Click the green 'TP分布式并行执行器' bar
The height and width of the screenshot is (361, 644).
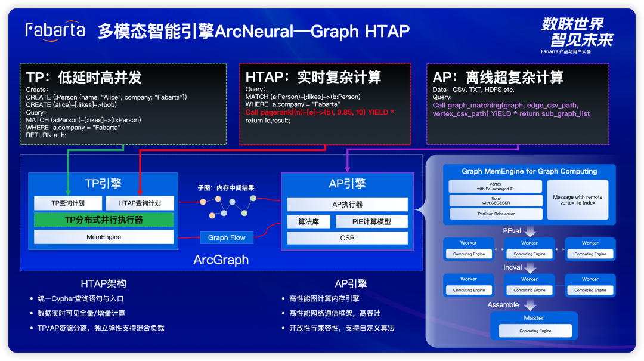tap(104, 220)
